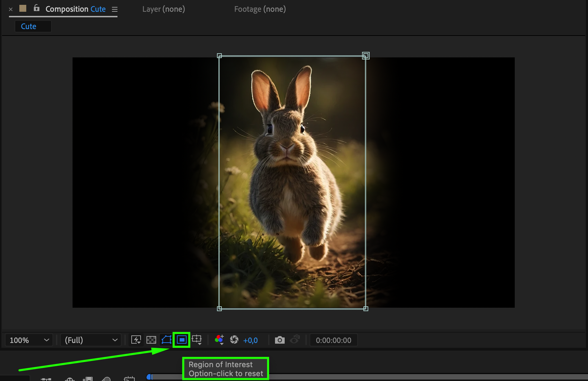The image size is (588, 381).
Task: Click the tan composition label color swatch
Action: tap(23, 8)
